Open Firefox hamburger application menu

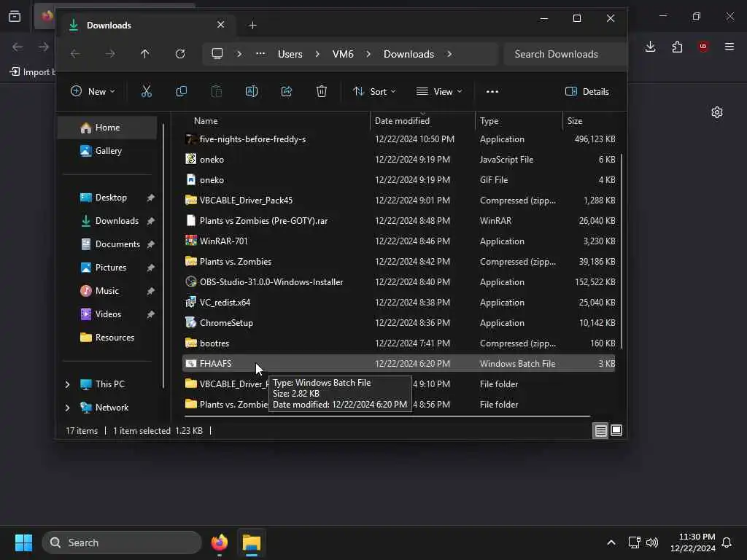[x=729, y=47]
